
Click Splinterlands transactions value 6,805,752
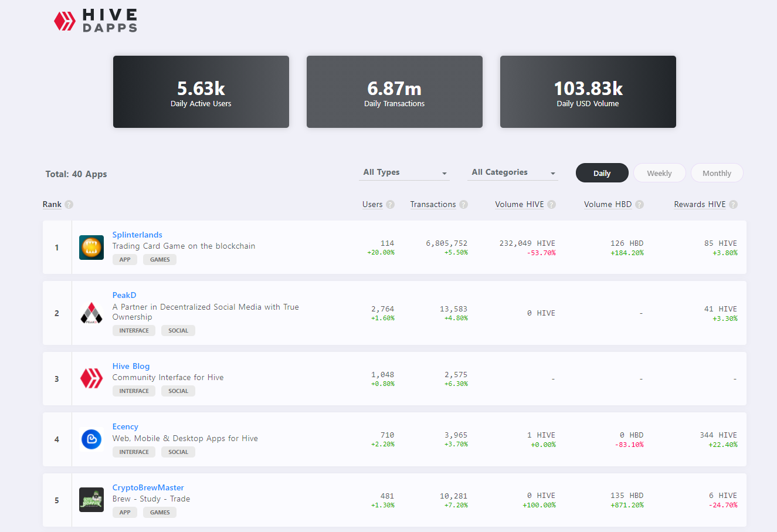point(447,243)
